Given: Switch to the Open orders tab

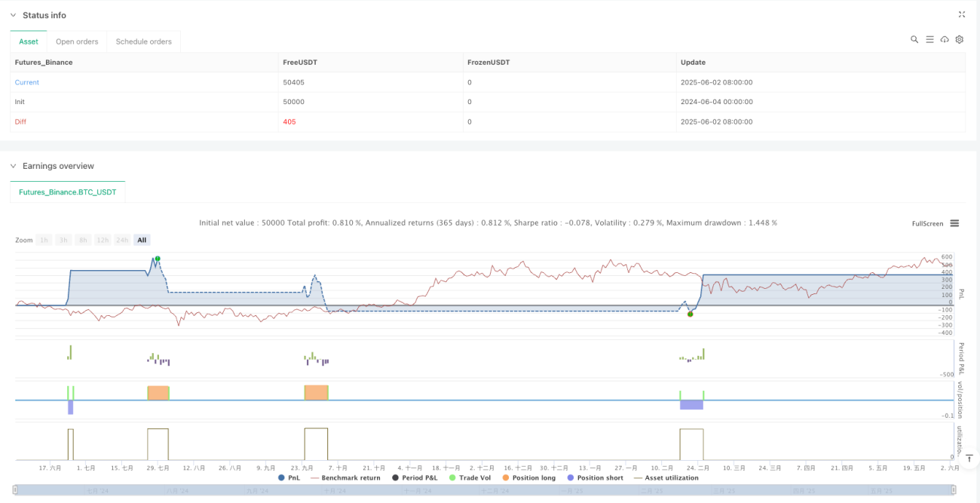Looking at the screenshot, I should [77, 41].
